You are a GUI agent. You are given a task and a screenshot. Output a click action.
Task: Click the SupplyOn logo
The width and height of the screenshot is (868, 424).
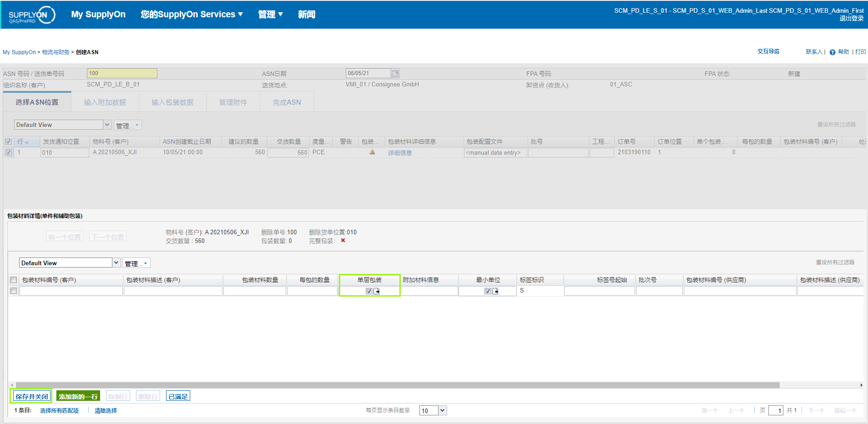[32, 15]
